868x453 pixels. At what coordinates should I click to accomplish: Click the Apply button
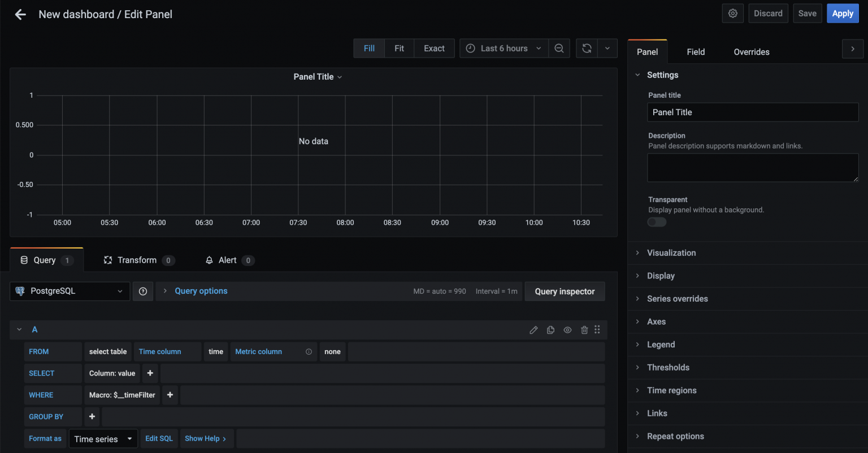pos(842,14)
